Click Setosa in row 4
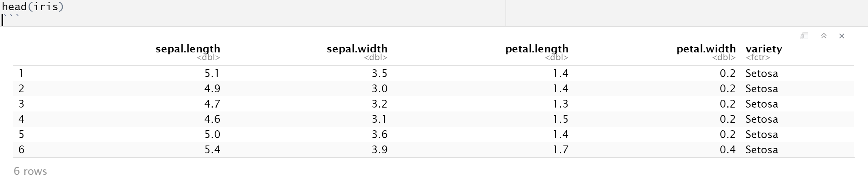 click(x=762, y=119)
